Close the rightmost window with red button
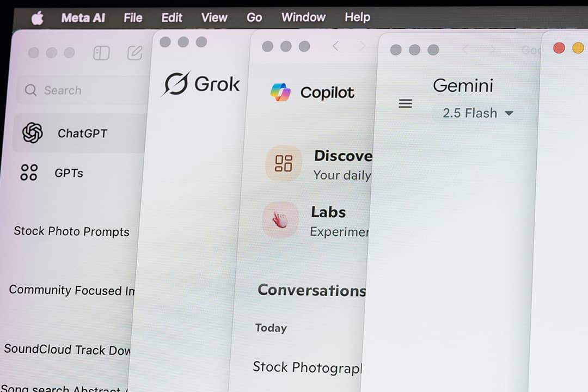This screenshot has width=588, height=392. tap(559, 48)
